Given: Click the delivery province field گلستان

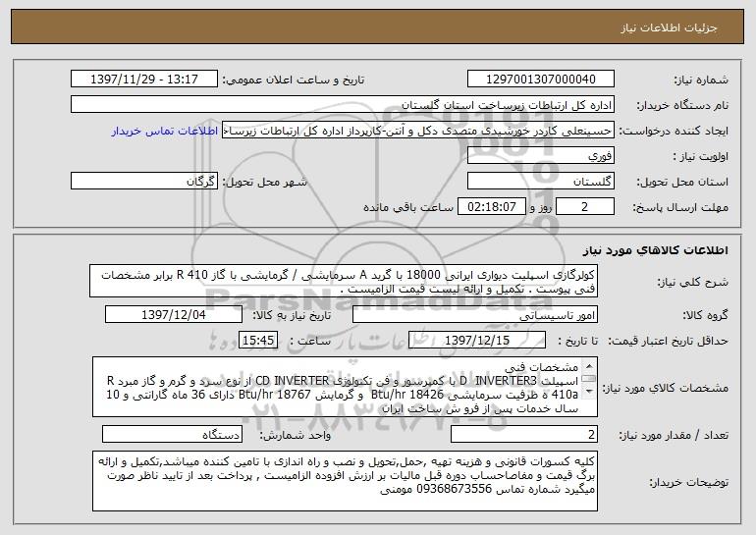Looking at the screenshot, I should (x=540, y=182).
